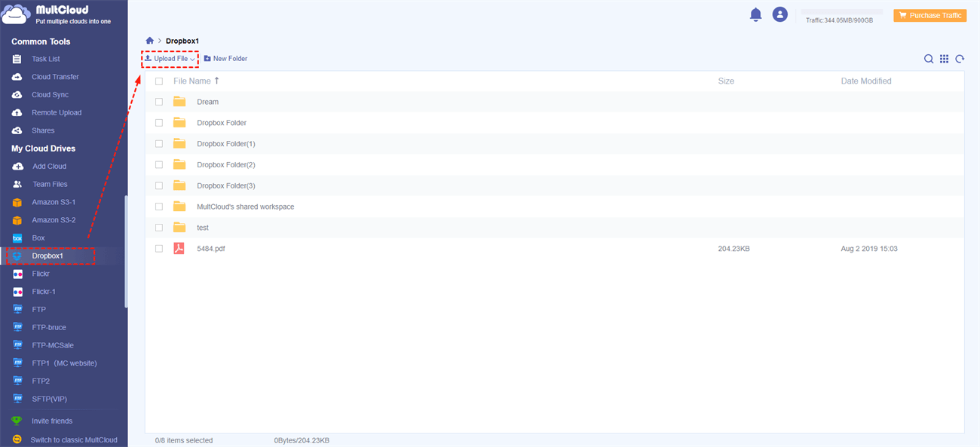
Task: Click the traffic usage progress bar
Action: point(841,12)
